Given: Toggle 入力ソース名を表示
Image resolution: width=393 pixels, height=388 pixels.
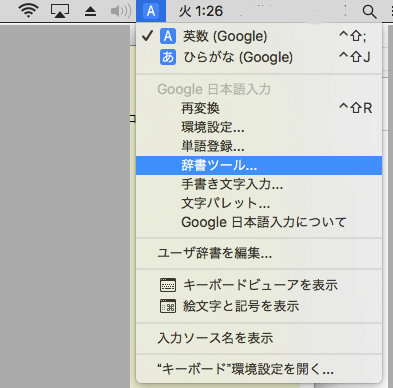Looking at the screenshot, I should (x=259, y=338).
